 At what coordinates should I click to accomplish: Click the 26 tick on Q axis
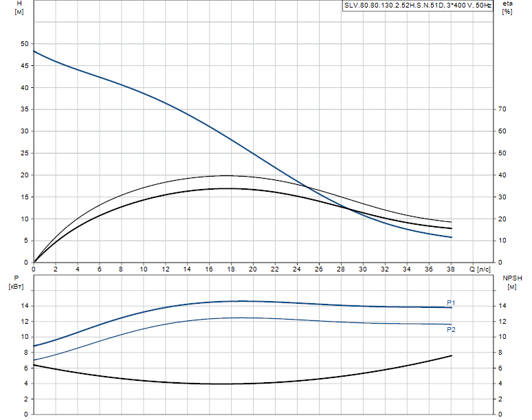click(319, 269)
